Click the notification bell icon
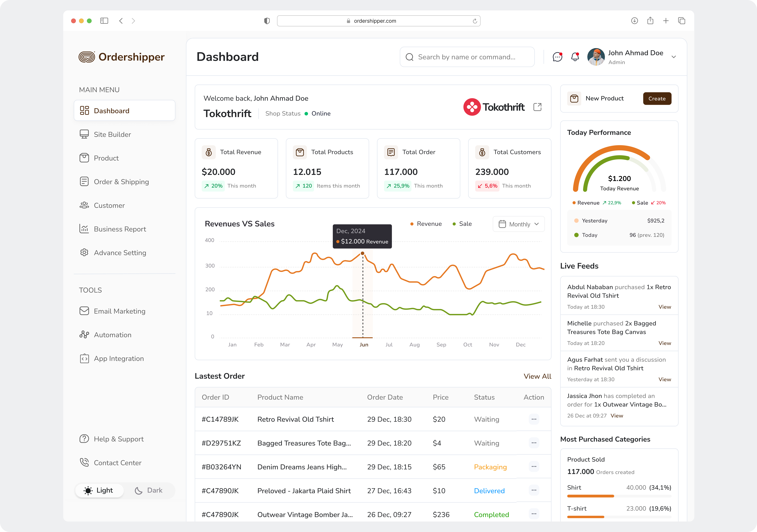 [x=575, y=57]
